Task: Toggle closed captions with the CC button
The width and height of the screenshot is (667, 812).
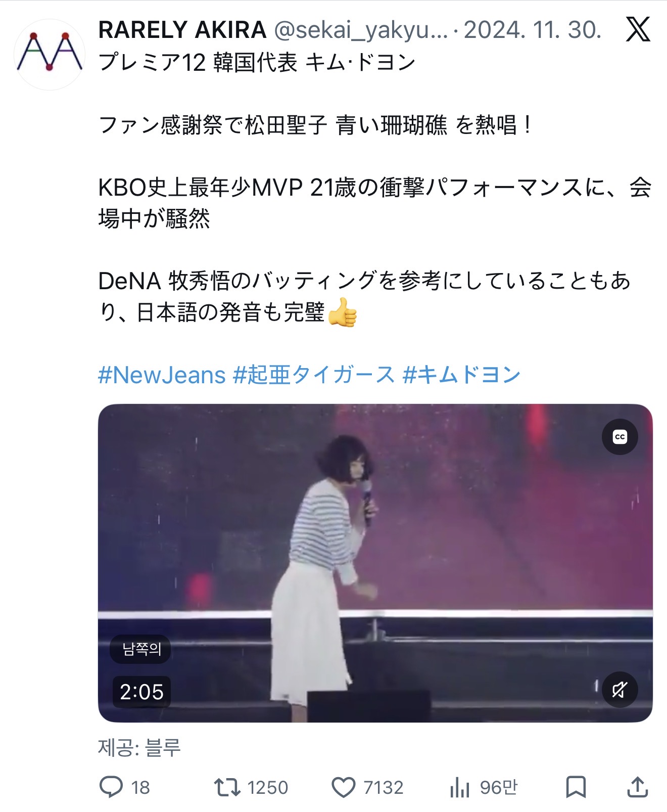Action: (x=620, y=437)
